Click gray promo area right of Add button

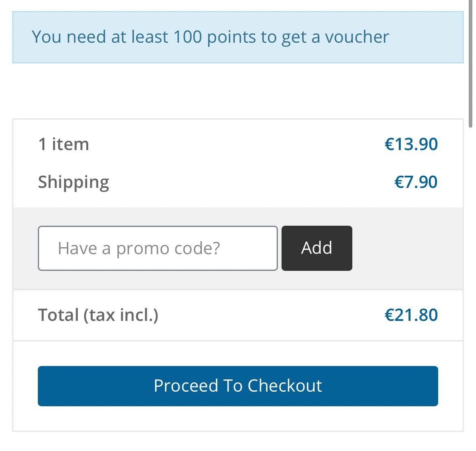[407, 248]
